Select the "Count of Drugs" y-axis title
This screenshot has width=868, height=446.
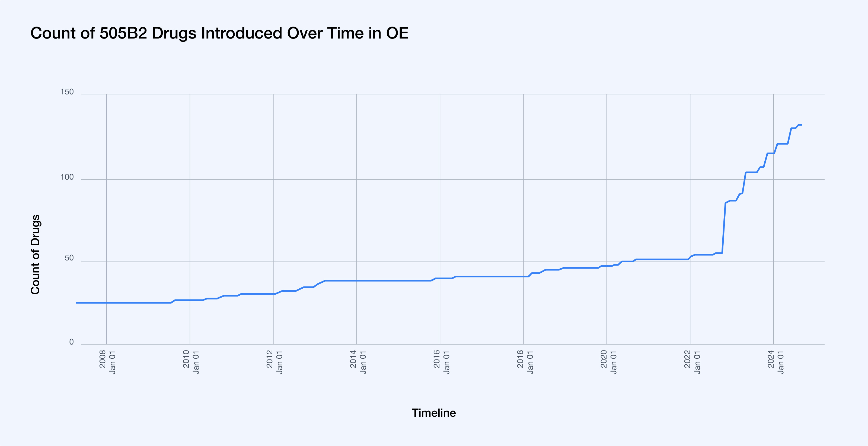click(x=35, y=254)
